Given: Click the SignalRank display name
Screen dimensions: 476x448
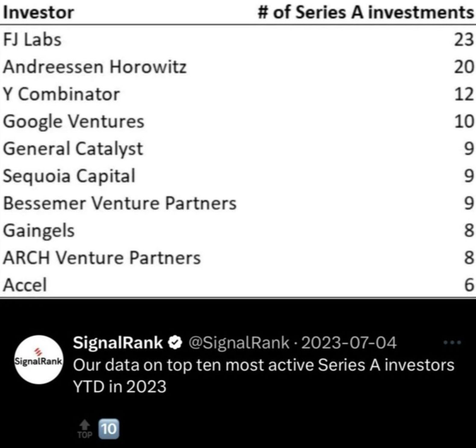Looking at the screenshot, I should pyautogui.click(x=118, y=343).
